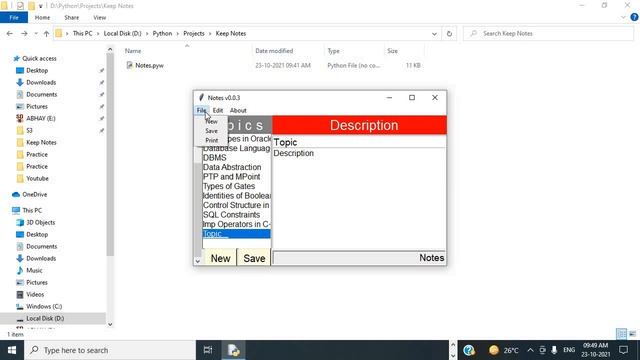Select the Control Structure topic
Screen dimensions: 640x360
click(236, 205)
